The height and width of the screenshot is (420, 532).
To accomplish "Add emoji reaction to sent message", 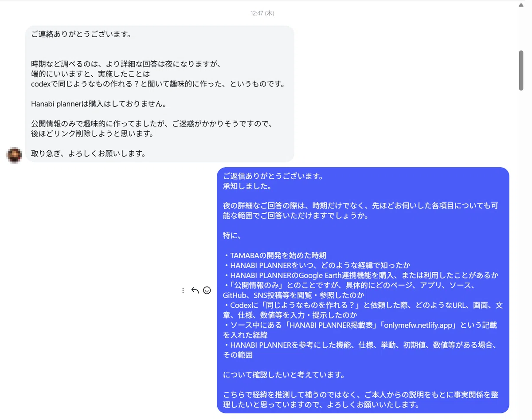I will 207,290.
